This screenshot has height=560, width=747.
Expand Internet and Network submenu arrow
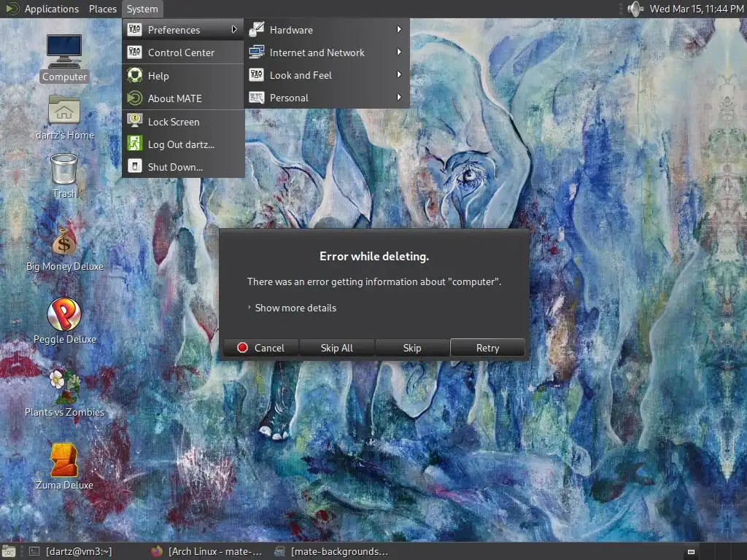399,52
